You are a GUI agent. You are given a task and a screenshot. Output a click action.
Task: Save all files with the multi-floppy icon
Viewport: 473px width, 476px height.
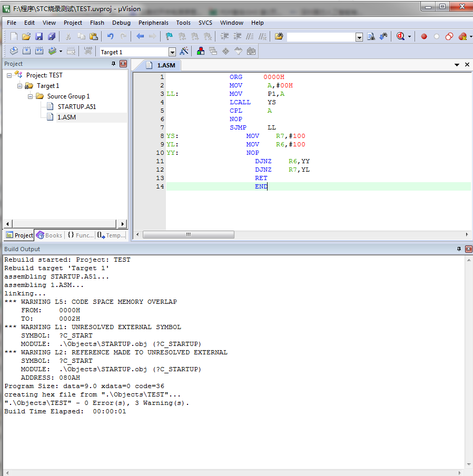point(52,37)
